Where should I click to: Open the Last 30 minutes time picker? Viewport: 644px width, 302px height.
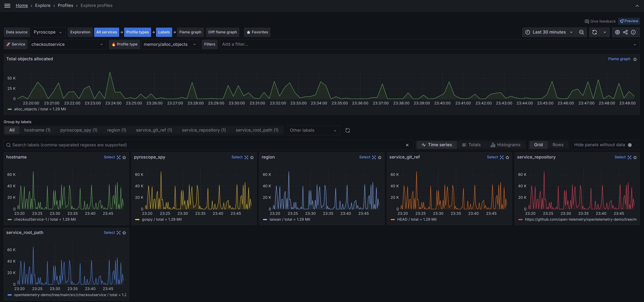pos(549,32)
